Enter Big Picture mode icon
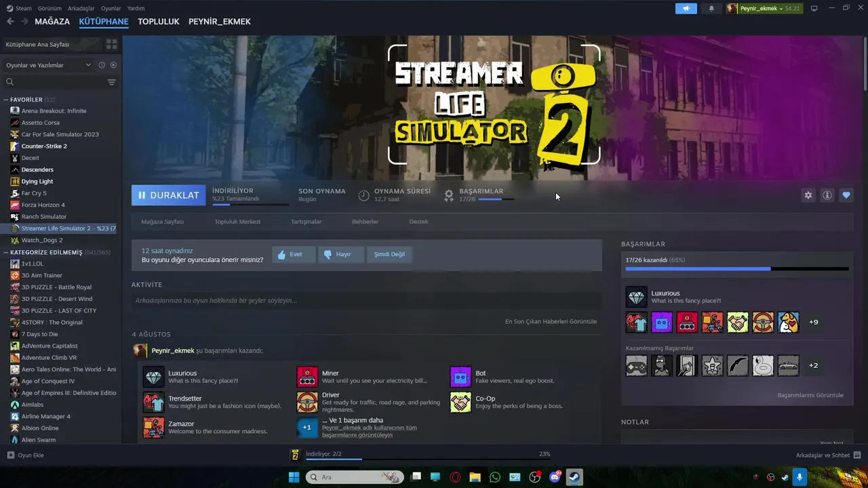The width and height of the screenshot is (868, 488). tap(814, 8)
